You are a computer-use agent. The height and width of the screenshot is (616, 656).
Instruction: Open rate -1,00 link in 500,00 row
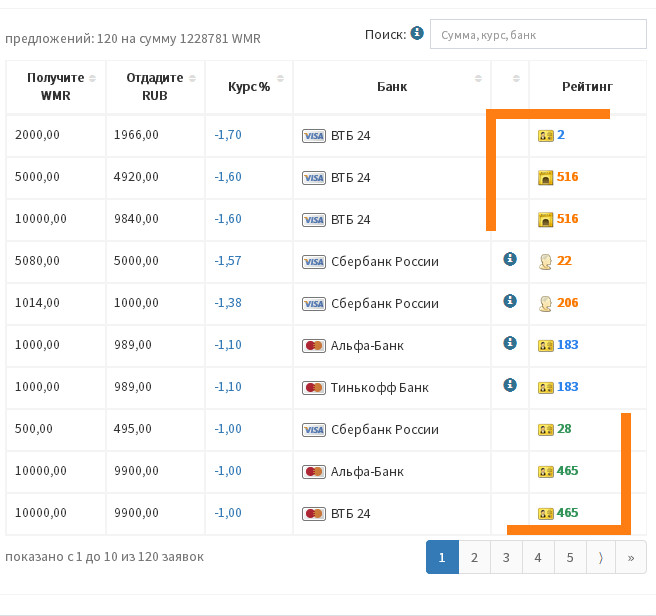tap(228, 429)
